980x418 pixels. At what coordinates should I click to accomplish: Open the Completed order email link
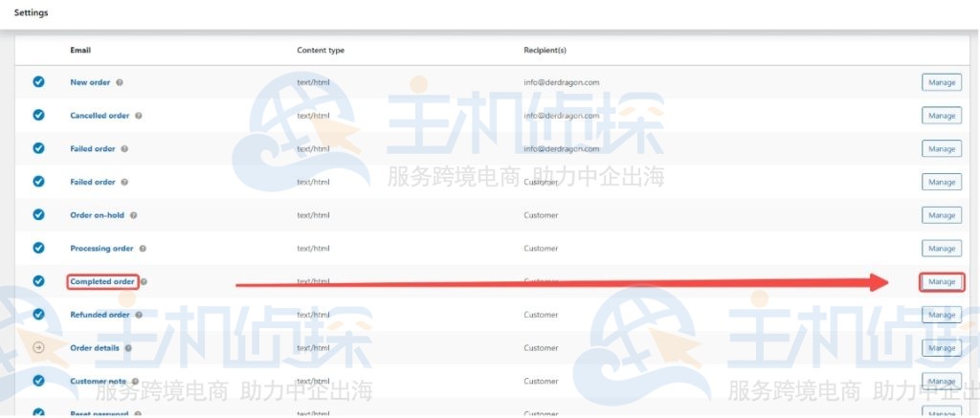pos(102,282)
